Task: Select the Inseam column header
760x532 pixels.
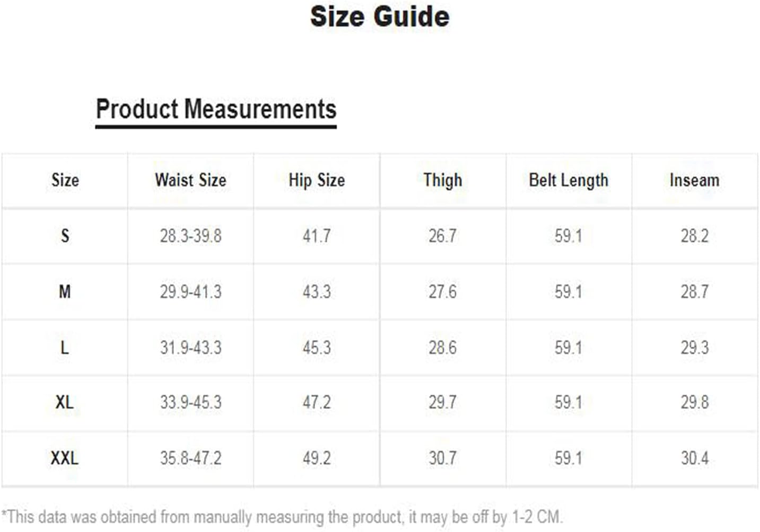Action: (x=694, y=180)
